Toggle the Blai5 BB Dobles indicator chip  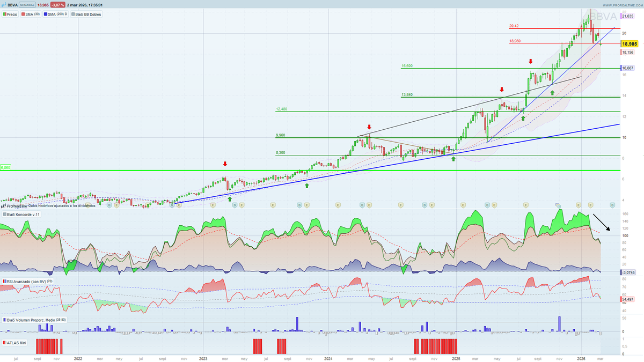tap(86, 14)
